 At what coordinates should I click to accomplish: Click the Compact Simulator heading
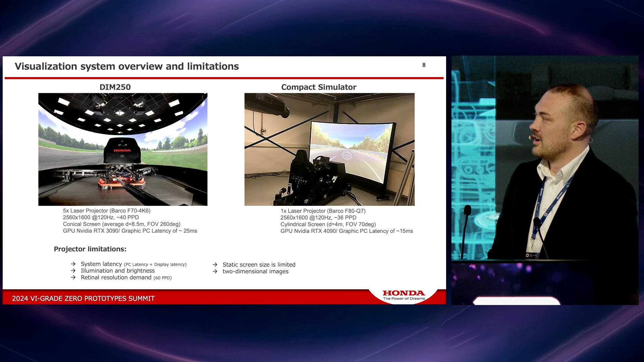tap(319, 87)
